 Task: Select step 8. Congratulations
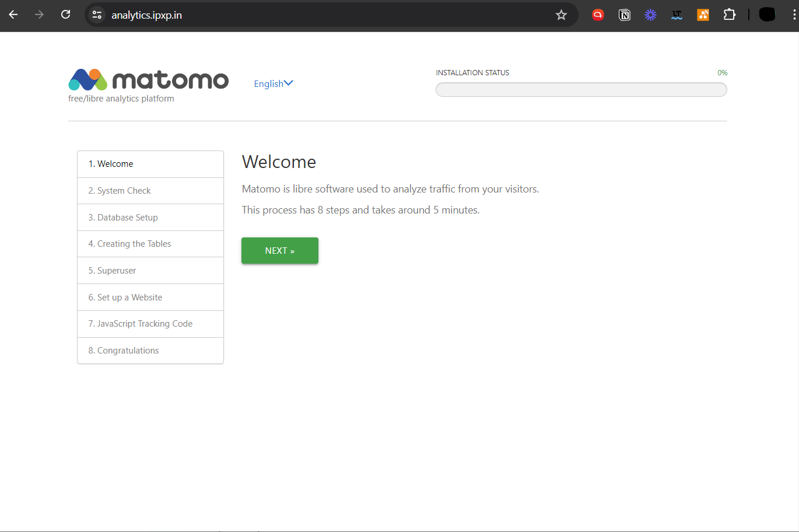tap(150, 351)
